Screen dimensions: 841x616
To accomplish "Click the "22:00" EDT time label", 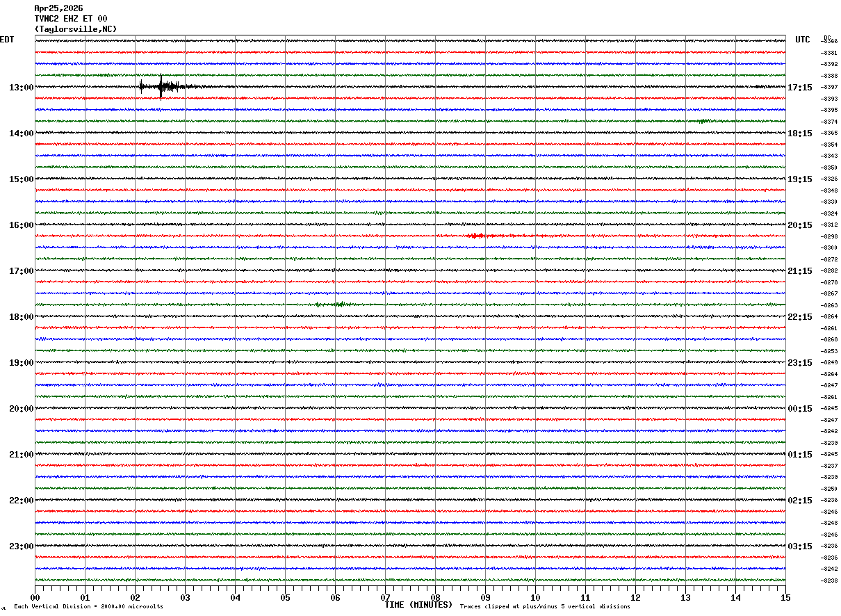I will point(22,501).
